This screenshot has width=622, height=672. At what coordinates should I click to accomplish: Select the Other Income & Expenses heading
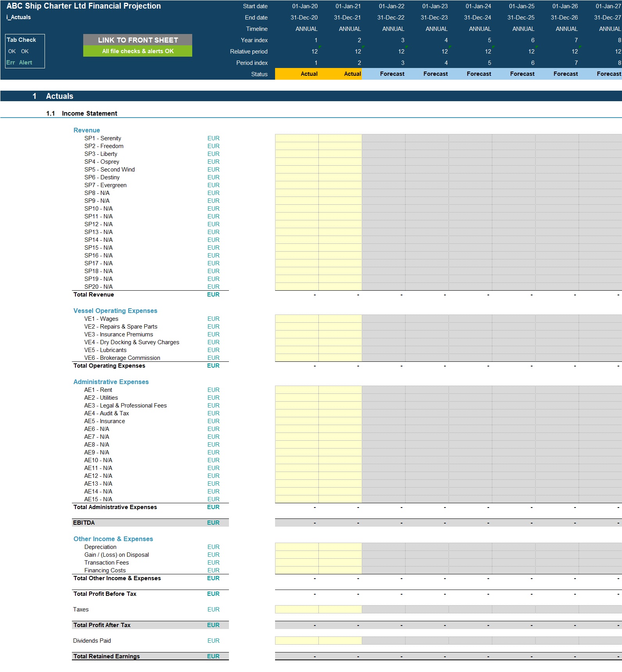pos(113,539)
